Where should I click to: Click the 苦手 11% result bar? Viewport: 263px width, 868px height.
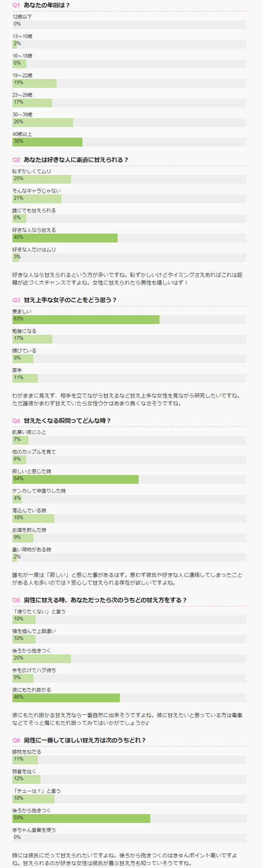click(x=25, y=378)
